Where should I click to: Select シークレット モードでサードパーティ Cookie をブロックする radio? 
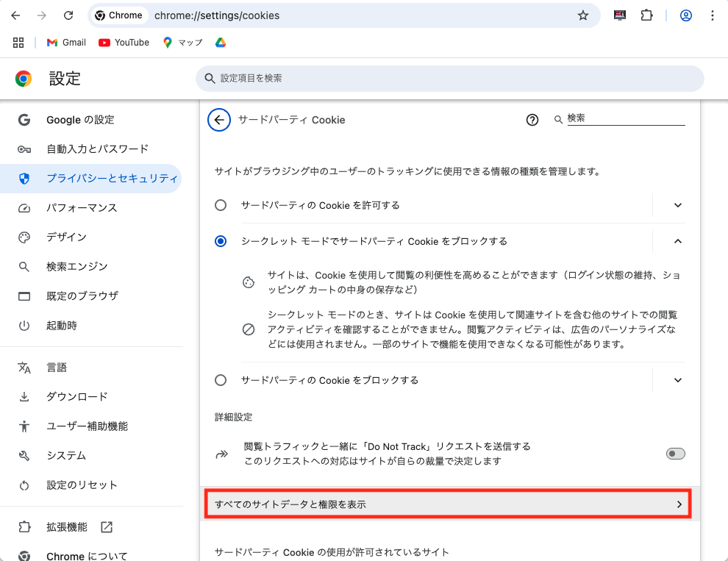pyautogui.click(x=221, y=241)
